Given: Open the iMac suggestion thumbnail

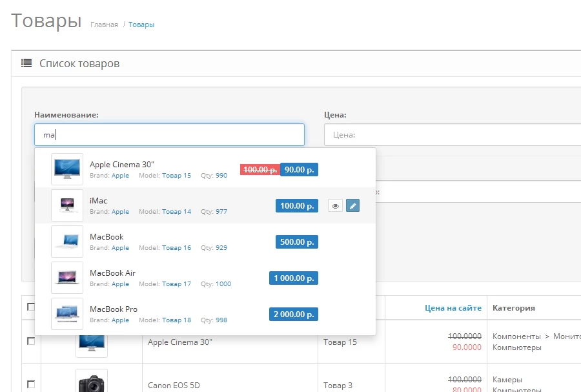Looking at the screenshot, I should tap(67, 205).
